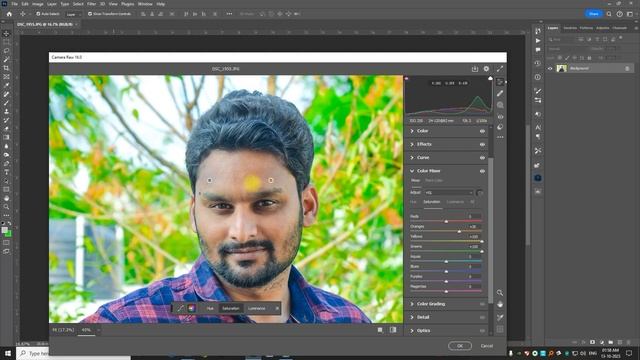Screen dimensions: 640x360
Task: Enable the Auto-Select checkbox
Action: [38, 14]
